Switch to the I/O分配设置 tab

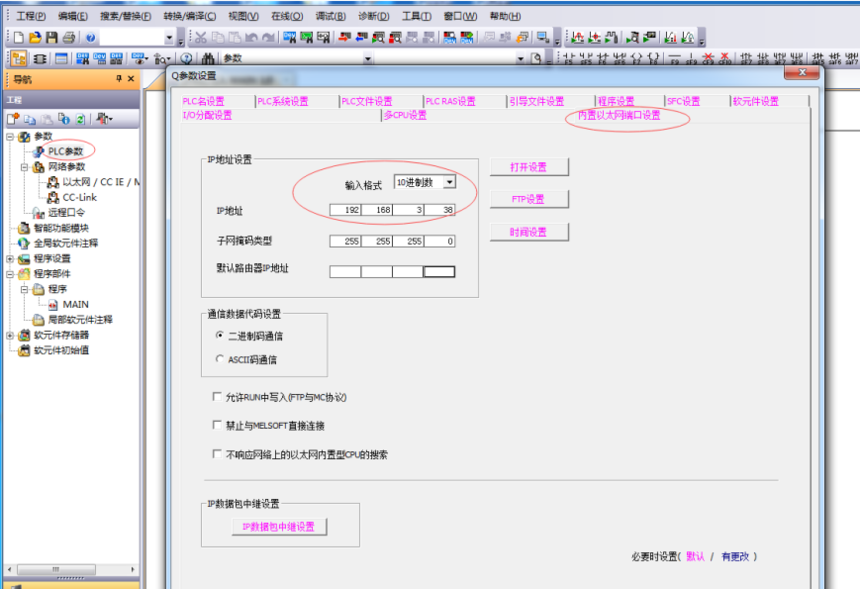(207, 115)
